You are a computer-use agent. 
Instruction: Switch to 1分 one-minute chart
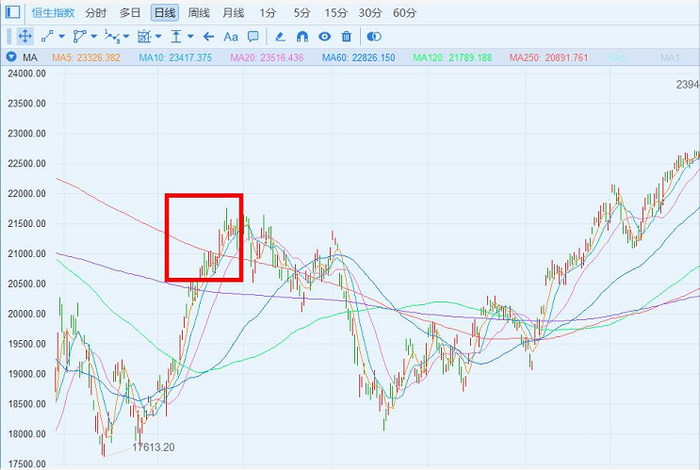267,12
